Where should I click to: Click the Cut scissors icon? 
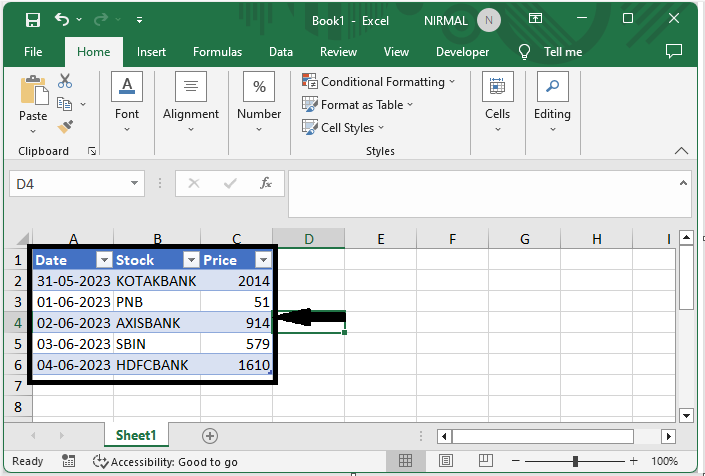point(65,81)
